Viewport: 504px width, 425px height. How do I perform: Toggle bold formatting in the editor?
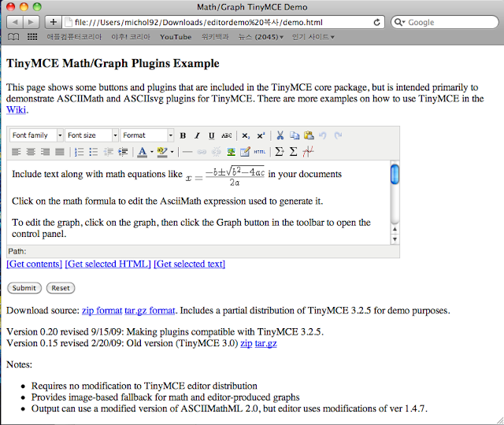pos(183,135)
